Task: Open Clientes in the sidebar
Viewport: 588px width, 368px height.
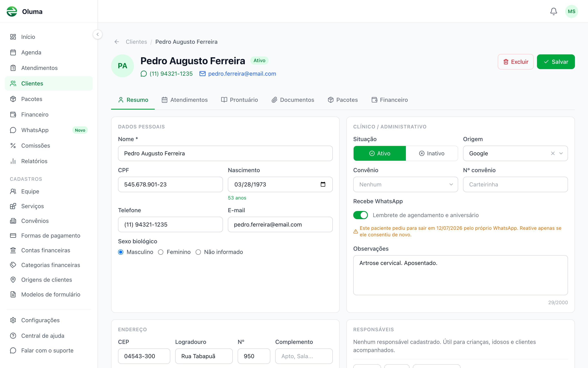Action: point(49,83)
